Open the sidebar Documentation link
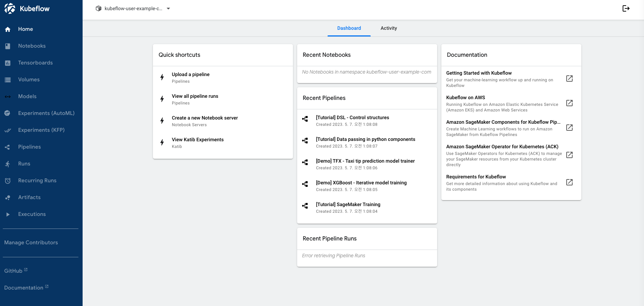 point(26,287)
